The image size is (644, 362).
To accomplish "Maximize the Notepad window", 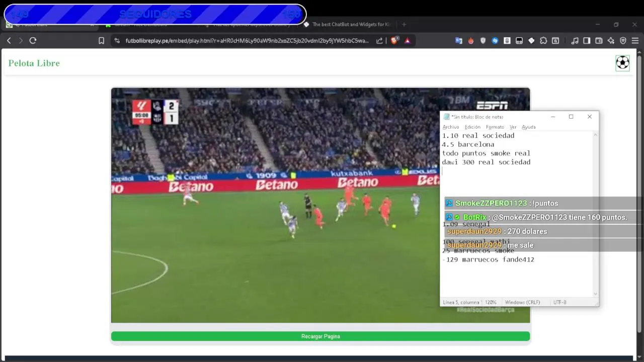I will 571,117.
